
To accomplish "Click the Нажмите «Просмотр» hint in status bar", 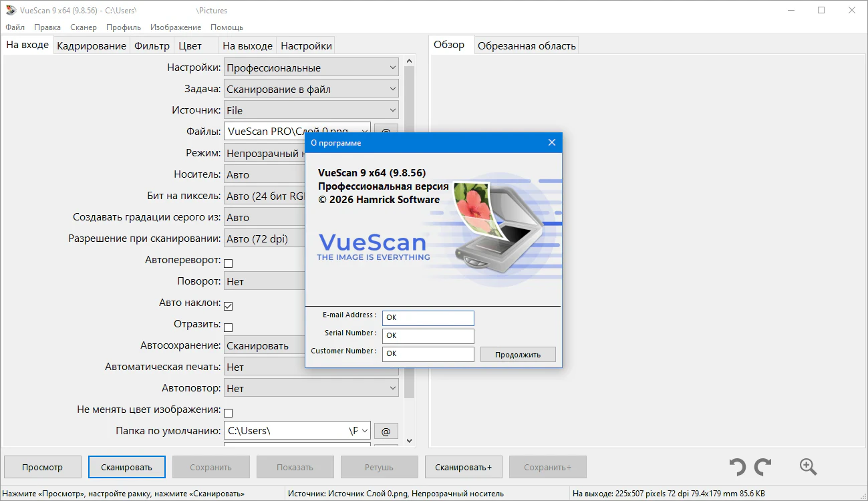I will point(124,494).
